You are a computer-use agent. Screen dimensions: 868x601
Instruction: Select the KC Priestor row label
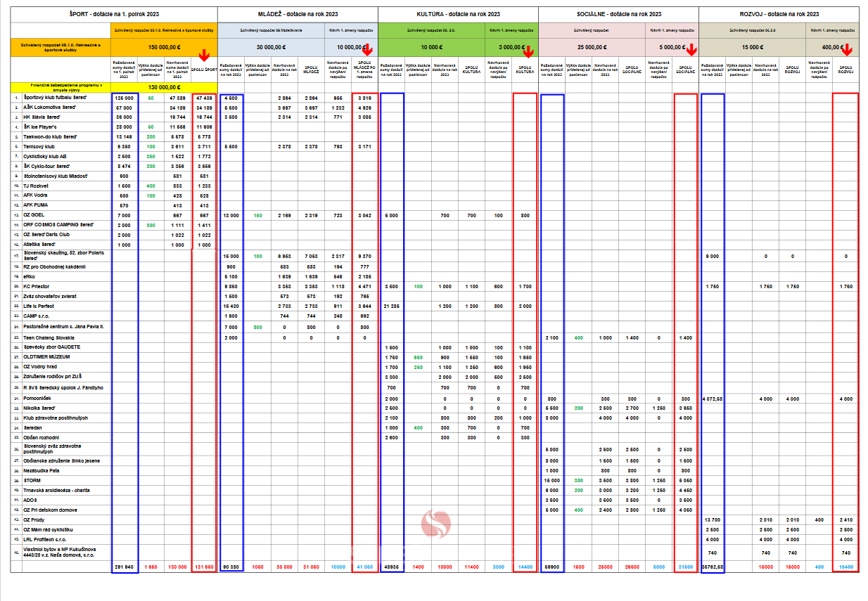40,287
